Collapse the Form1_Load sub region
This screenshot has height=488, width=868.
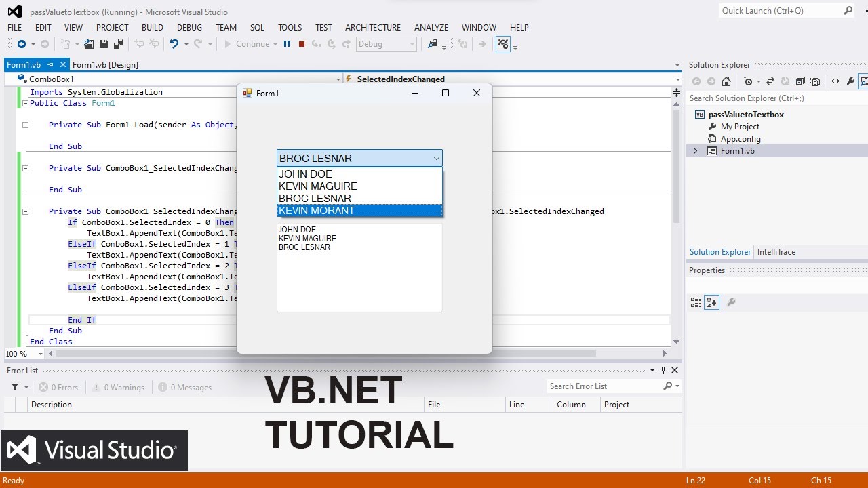(25, 125)
